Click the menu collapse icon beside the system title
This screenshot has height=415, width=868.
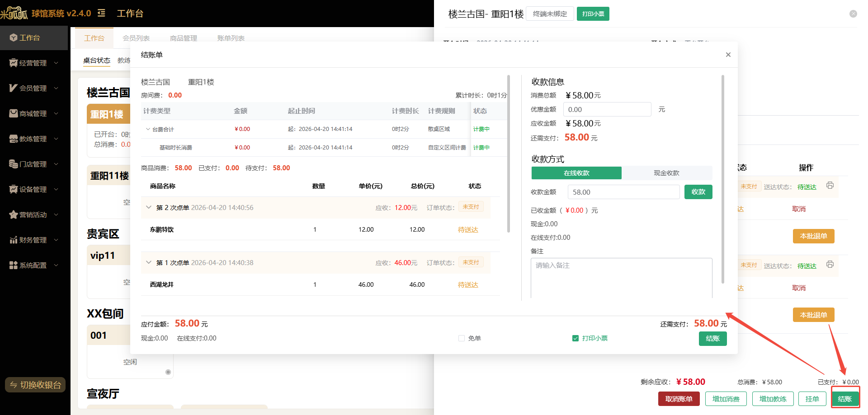(101, 13)
